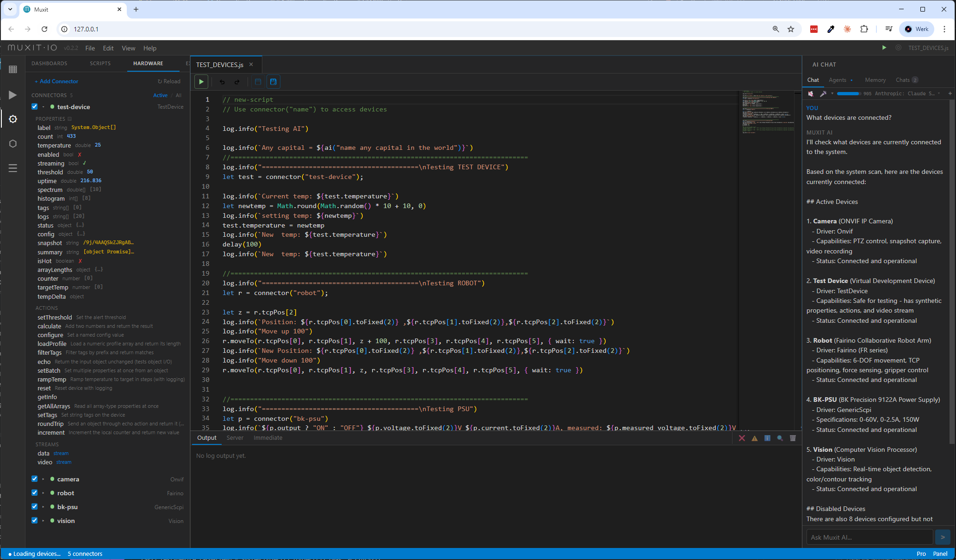This screenshot has height=560, width=956.
Task: Click Add Connector link
Action: [56, 81]
